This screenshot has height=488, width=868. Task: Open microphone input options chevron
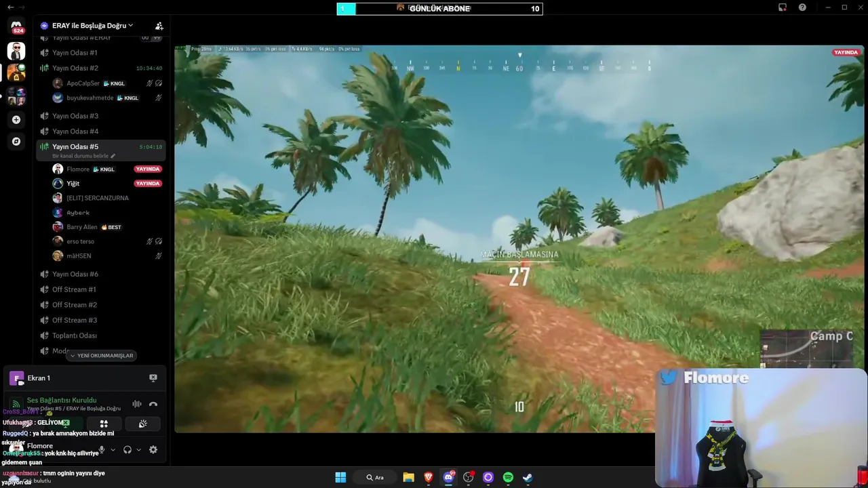point(113,449)
